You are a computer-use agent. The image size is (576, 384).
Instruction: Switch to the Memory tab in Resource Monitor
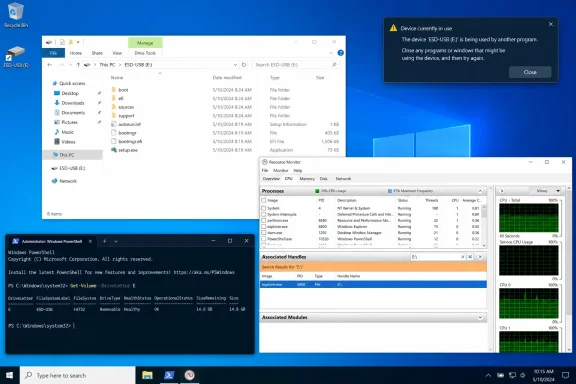tap(307, 179)
